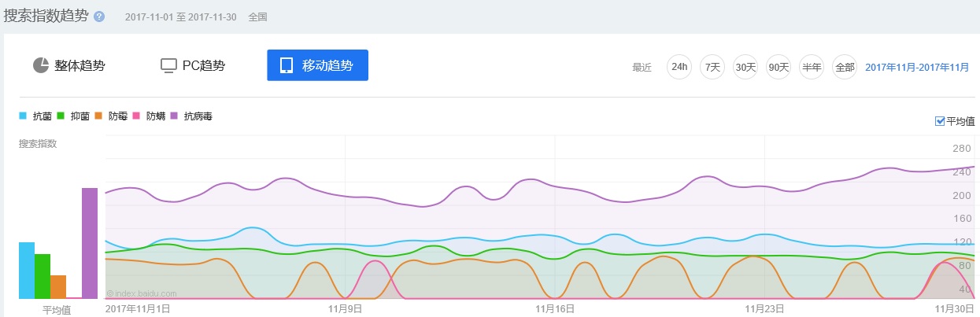The height and width of the screenshot is (317, 980).
Task: Toggle the 平均值 checkbox
Action: (940, 121)
